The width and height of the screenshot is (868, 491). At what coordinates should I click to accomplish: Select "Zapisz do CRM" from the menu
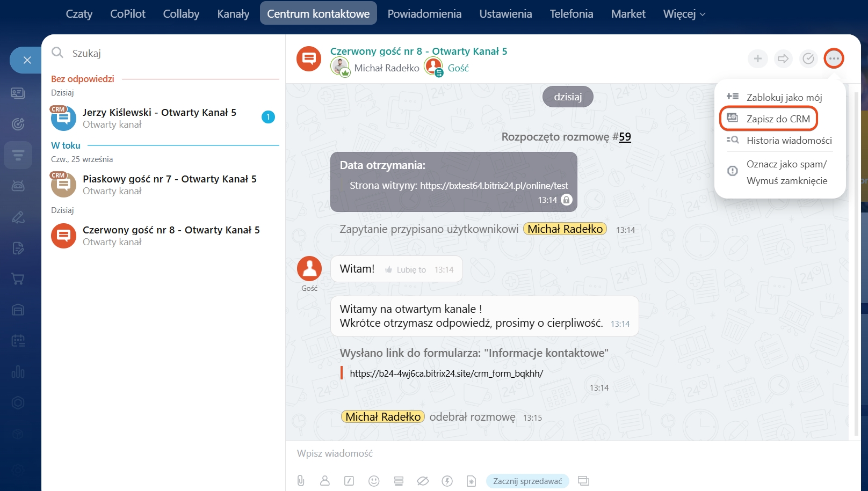(x=778, y=119)
